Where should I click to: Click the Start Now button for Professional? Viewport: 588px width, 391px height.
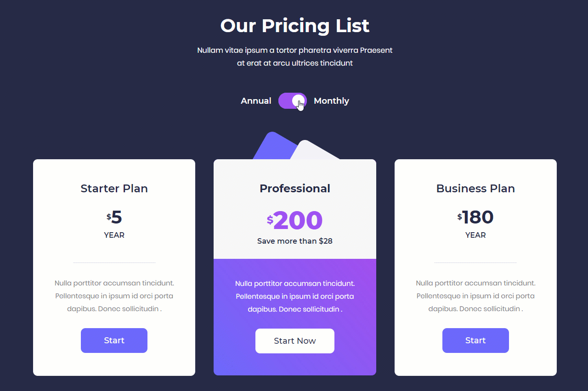click(294, 341)
